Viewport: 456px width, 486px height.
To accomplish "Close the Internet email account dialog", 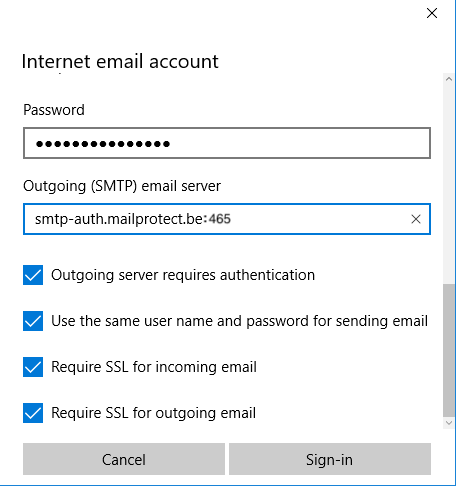I will [x=432, y=13].
